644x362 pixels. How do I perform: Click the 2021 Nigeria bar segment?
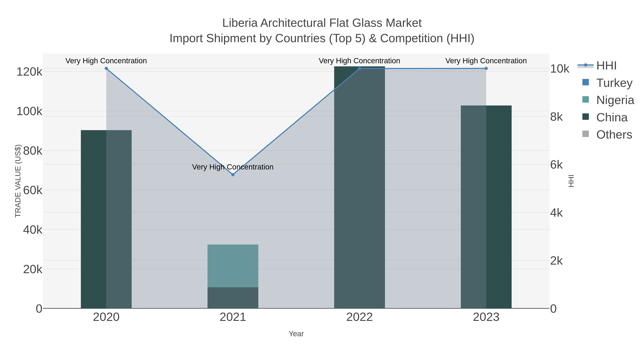coord(233,266)
